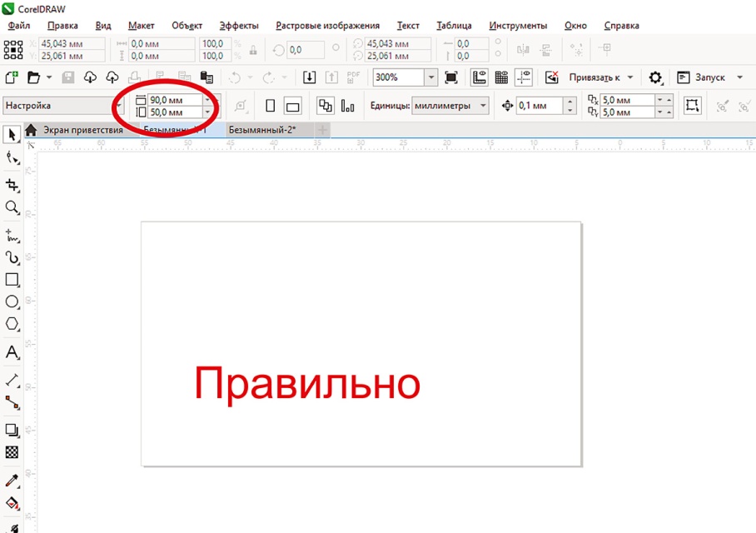Switch page to landscape orientation
Viewport: 756px width, 533px height.
click(292, 106)
